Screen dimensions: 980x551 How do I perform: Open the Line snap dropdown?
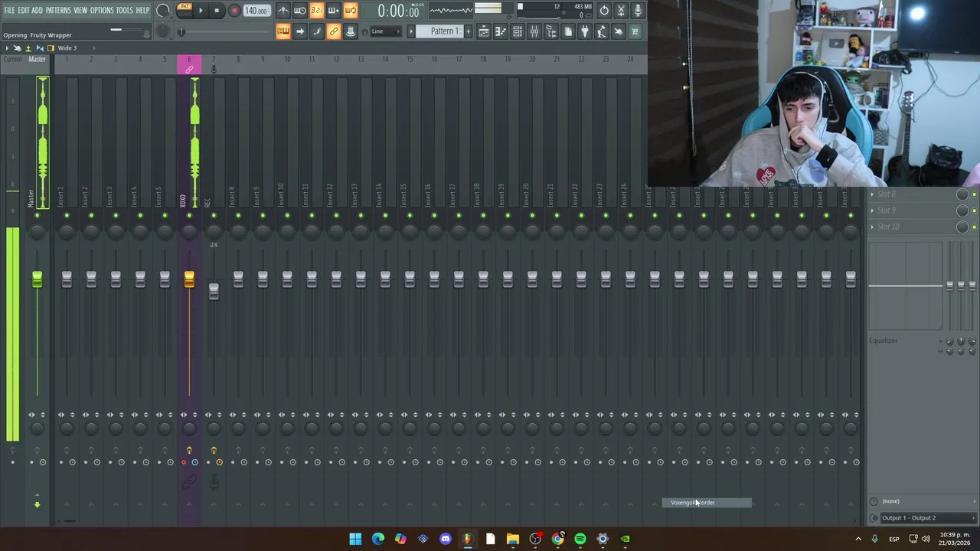(x=386, y=31)
